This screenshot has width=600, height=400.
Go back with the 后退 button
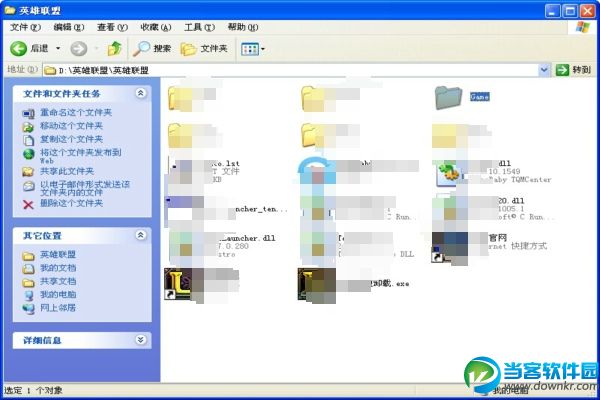point(29,49)
